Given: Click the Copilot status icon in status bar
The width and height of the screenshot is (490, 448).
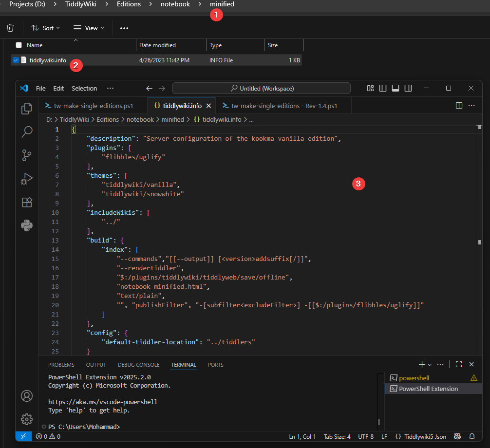Looking at the screenshot, I should coord(457,436).
